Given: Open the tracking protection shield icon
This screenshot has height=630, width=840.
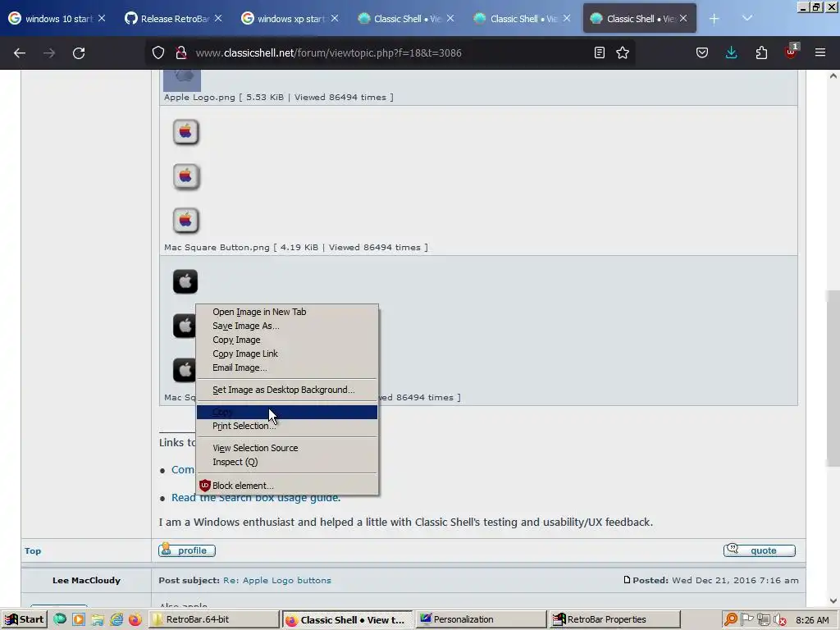Looking at the screenshot, I should click(158, 52).
